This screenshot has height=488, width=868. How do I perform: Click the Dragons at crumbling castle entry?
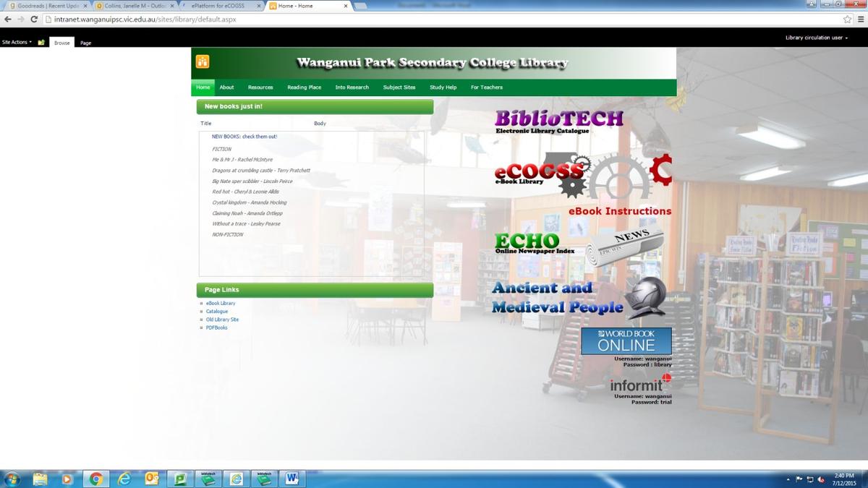(x=261, y=171)
